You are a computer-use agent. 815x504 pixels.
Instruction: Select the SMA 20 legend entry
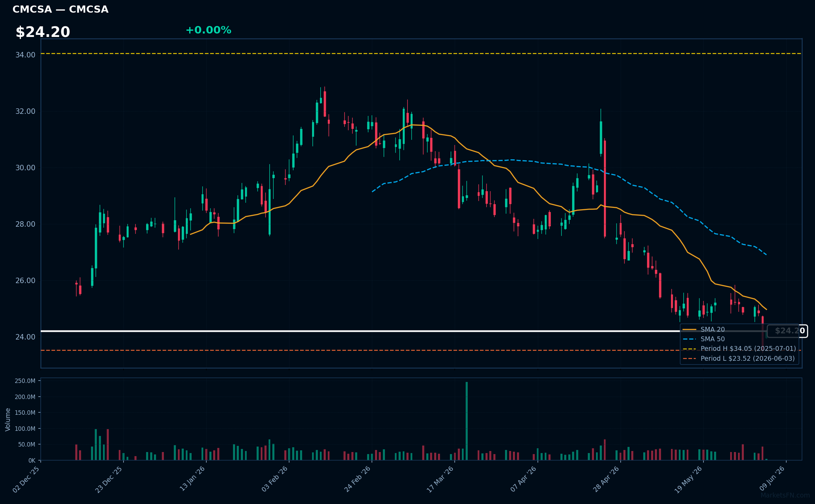pyautogui.click(x=712, y=329)
